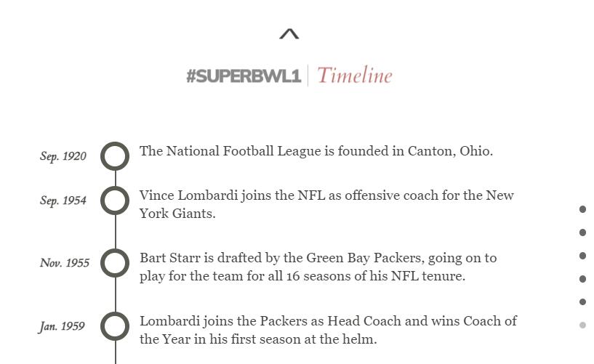The height and width of the screenshot is (364, 594).
Task: Select the Sep. 1920 timeline circle marker
Action: pyautogui.click(x=115, y=156)
